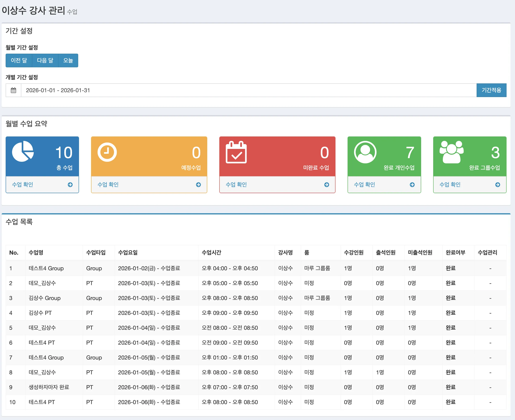The width and height of the screenshot is (515, 420).
Task: Open 수업 확인 link on 예정수업 card
Action: pos(108,185)
